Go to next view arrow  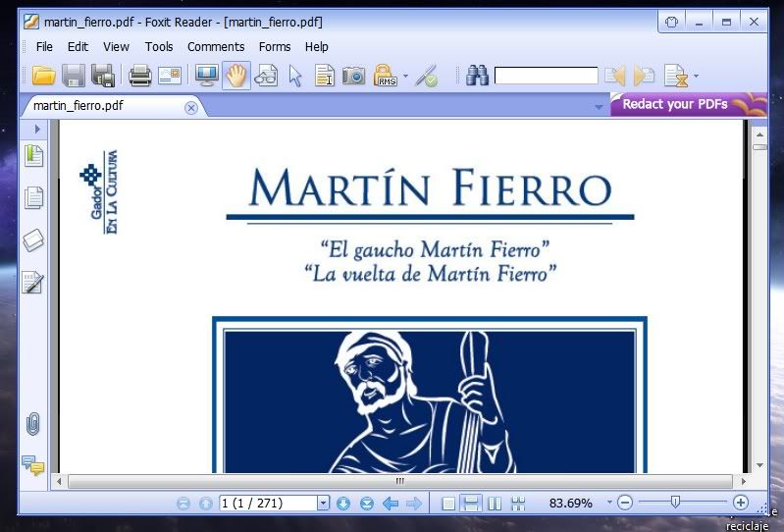point(414,503)
